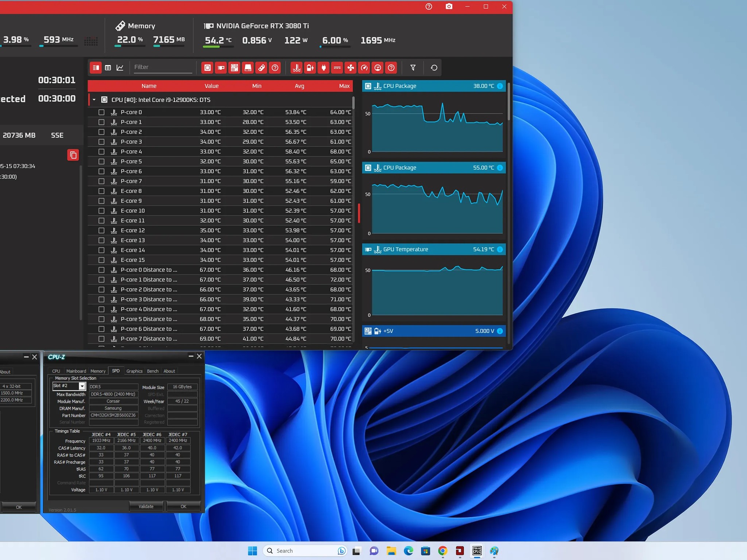Click the GPU Temperature graph area

click(x=437, y=290)
